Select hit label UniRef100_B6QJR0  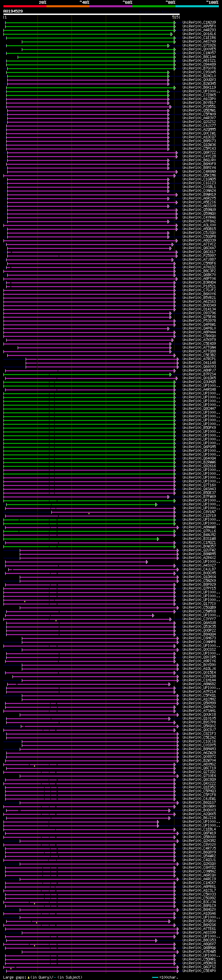199,160
